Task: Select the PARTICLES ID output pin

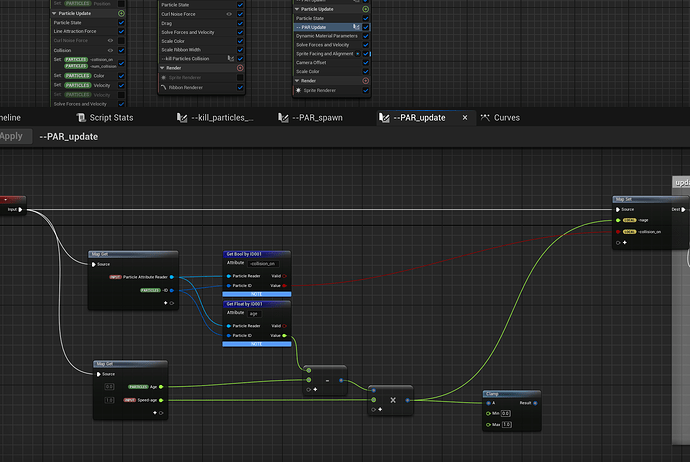Action: (x=172, y=290)
